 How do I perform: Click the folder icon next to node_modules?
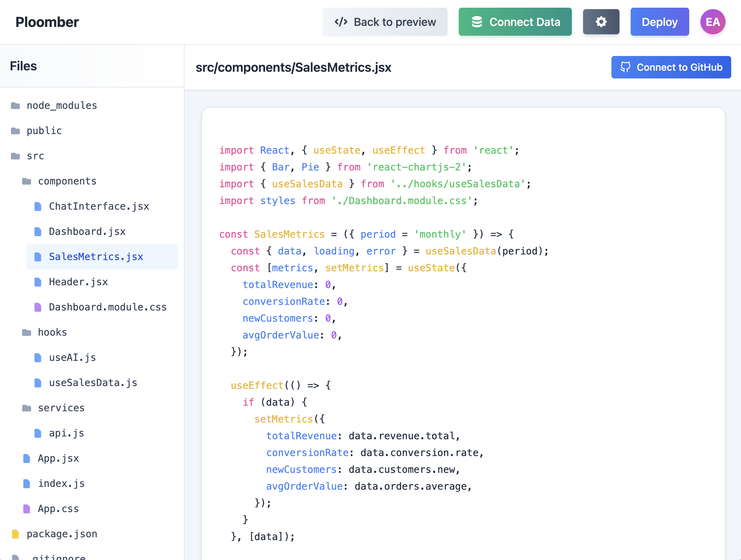(x=15, y=105)
